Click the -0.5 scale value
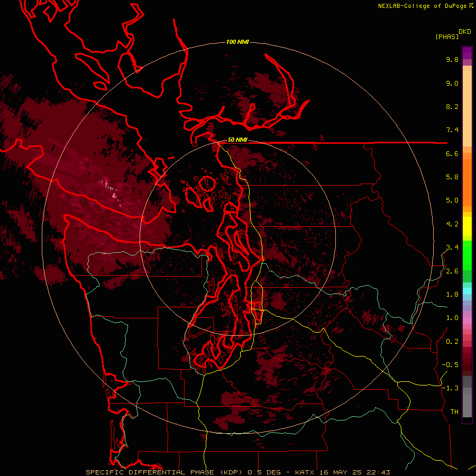This screenshot has height=476, width=476. point(450,365)
